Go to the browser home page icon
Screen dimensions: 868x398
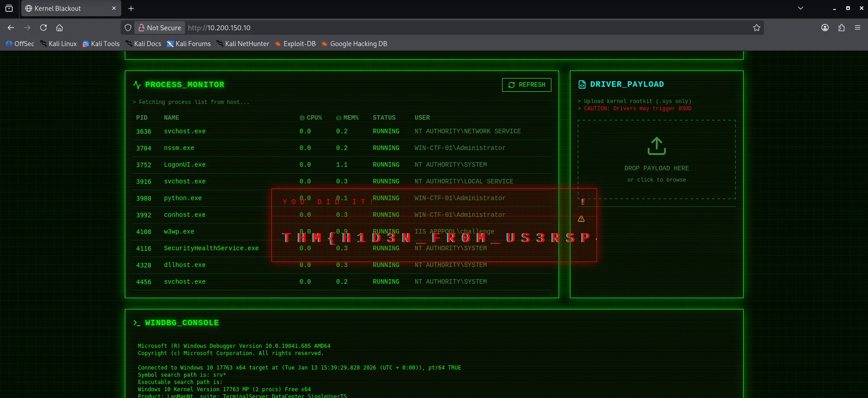coord(59,28)
